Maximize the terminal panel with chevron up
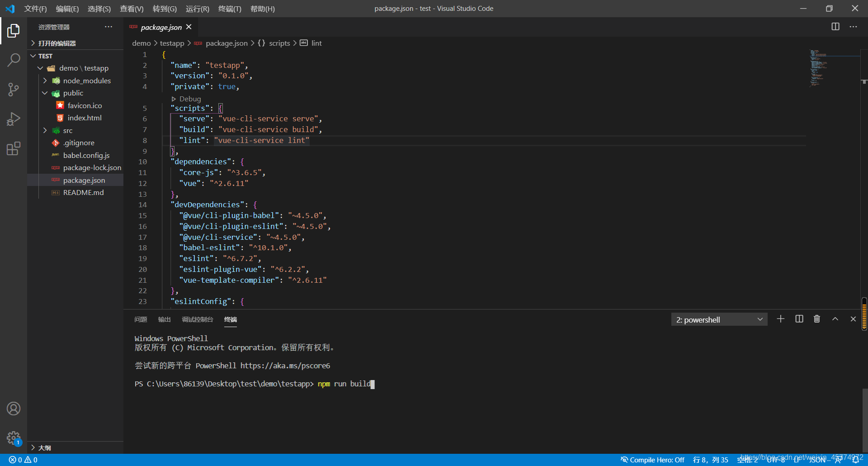Viewport: 868px width, 466px height. (x=835, y=319)
